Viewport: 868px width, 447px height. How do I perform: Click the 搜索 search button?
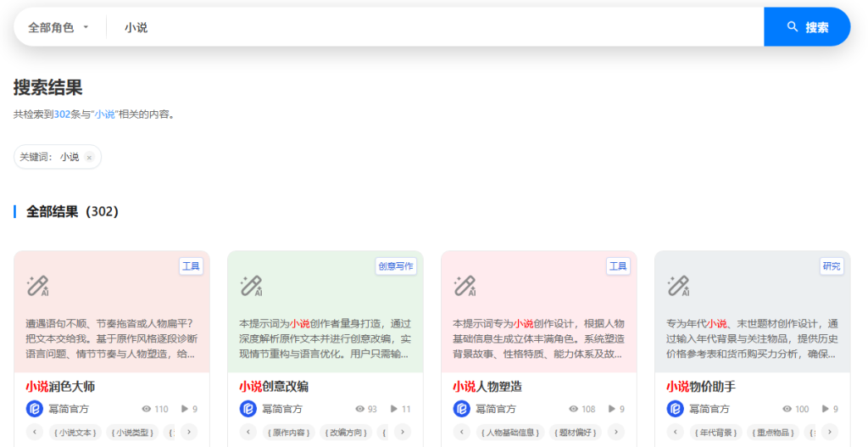(807, 27)
